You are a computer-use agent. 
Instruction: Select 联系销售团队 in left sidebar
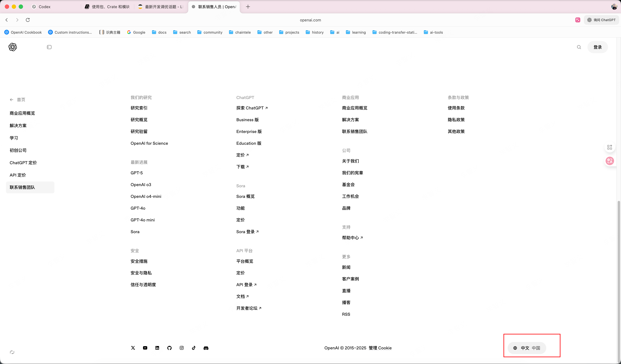point(30,187)
